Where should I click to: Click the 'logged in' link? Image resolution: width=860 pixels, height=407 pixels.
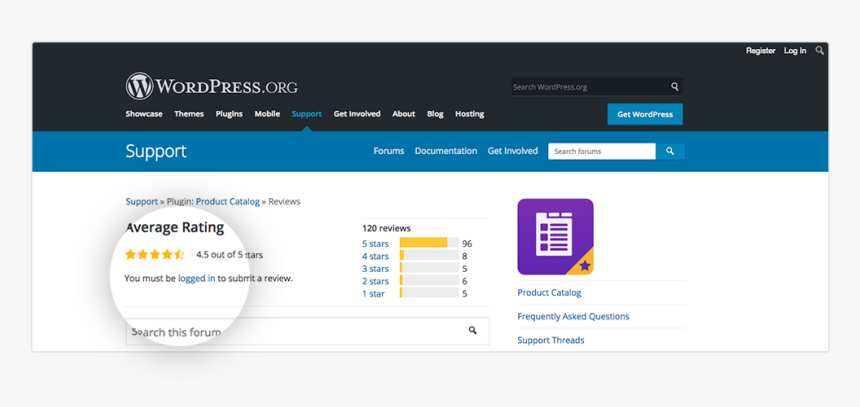196,278
